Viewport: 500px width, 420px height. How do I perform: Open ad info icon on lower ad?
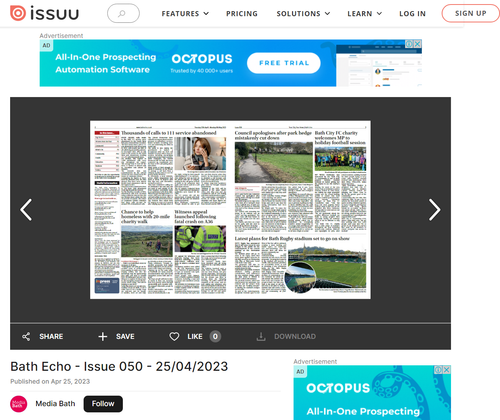[x=439, y=370]
